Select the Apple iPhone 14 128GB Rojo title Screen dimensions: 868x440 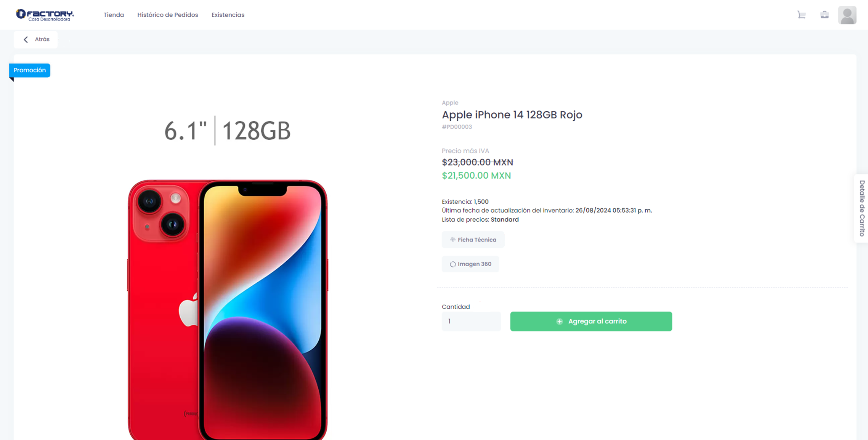point(512,115)
